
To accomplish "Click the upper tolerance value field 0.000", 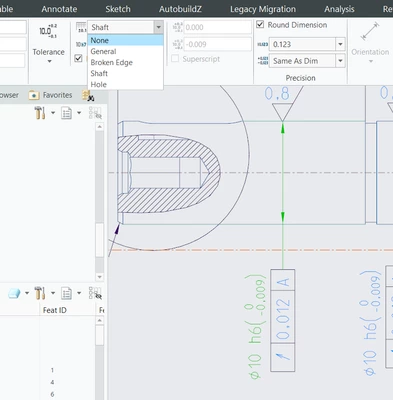I will coord(216,27).
